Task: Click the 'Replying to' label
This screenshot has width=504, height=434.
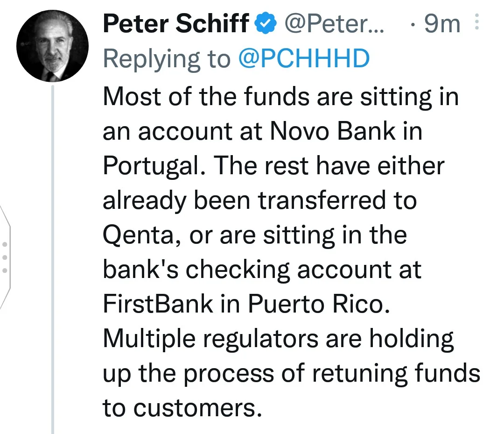Action: 167,60
